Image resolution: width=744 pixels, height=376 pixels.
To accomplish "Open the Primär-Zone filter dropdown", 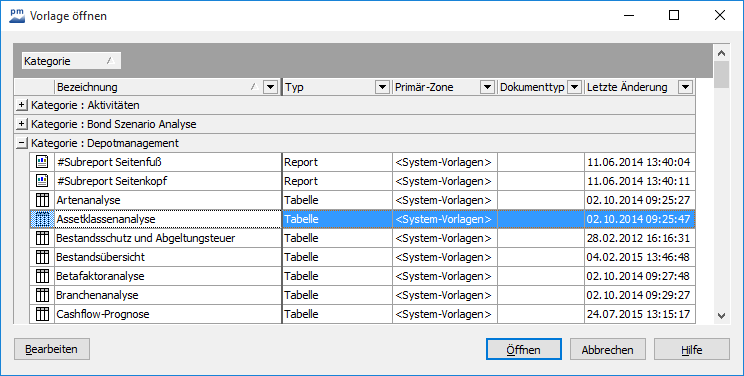I will (487, 87).
